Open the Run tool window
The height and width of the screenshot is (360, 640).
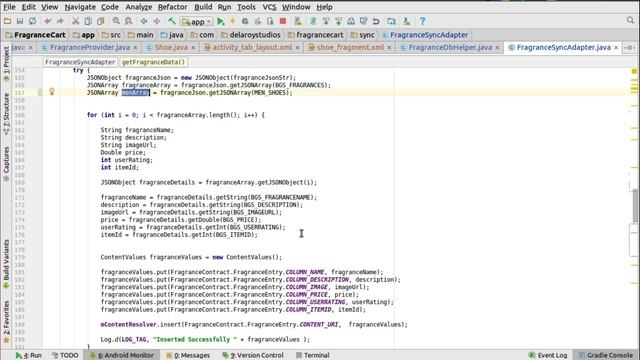[29, 355]
